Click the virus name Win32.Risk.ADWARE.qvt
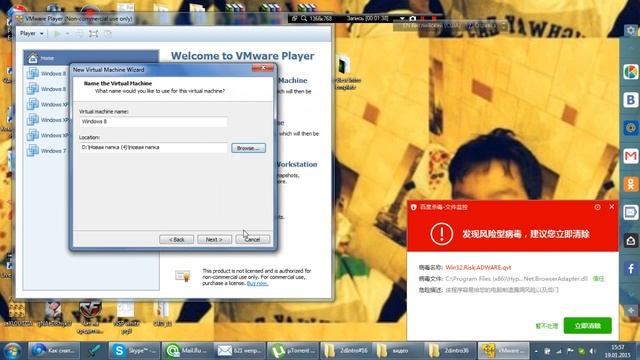 [x=478, y=268]
